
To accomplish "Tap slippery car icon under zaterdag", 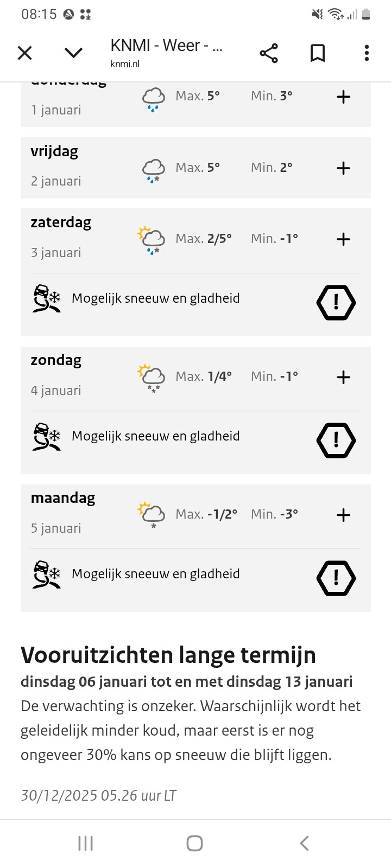I will coord(47,299).
